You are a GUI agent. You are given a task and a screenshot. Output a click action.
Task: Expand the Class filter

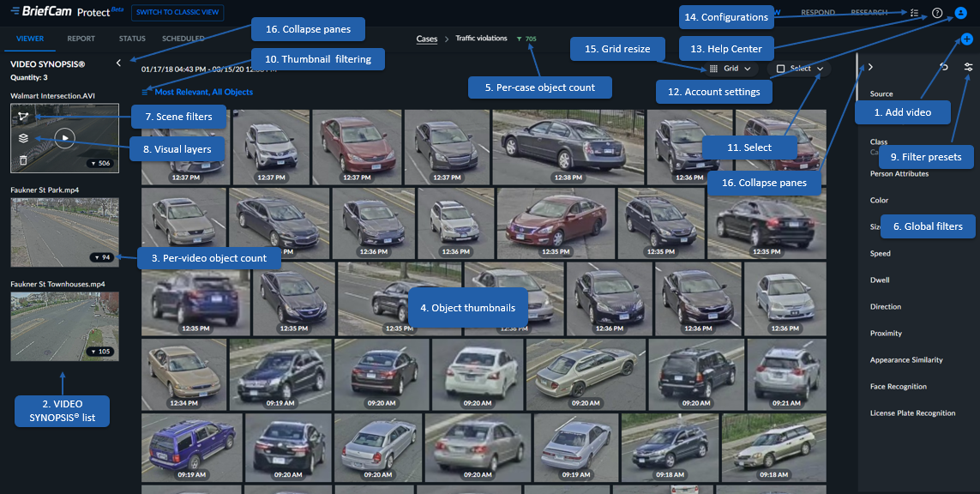[x=879, y=142]
